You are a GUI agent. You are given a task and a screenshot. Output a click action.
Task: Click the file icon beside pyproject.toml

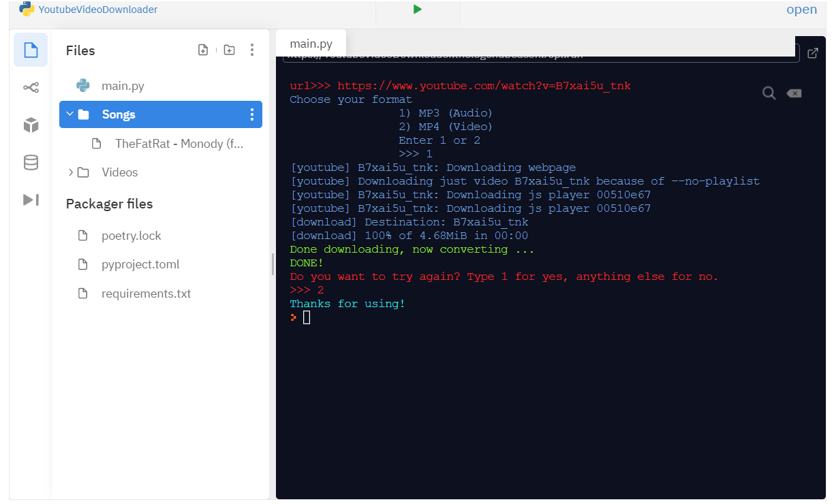[83, 264]
